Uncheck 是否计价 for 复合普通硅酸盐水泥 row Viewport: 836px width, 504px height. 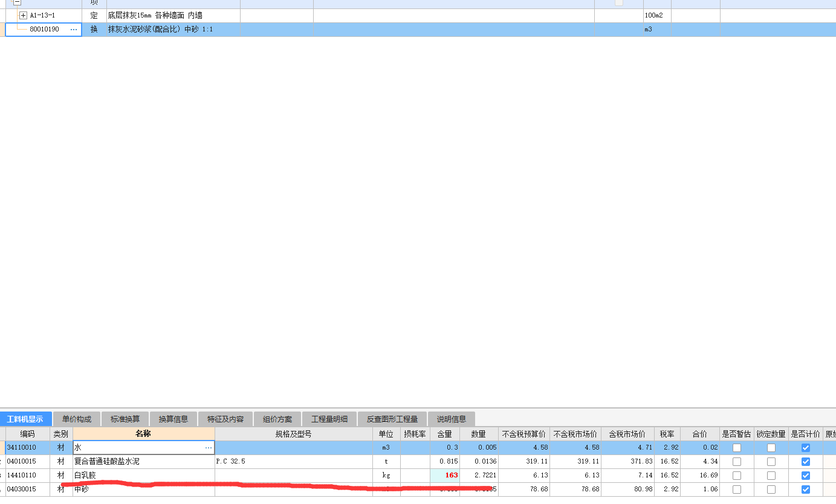click(x=806, y=462)
